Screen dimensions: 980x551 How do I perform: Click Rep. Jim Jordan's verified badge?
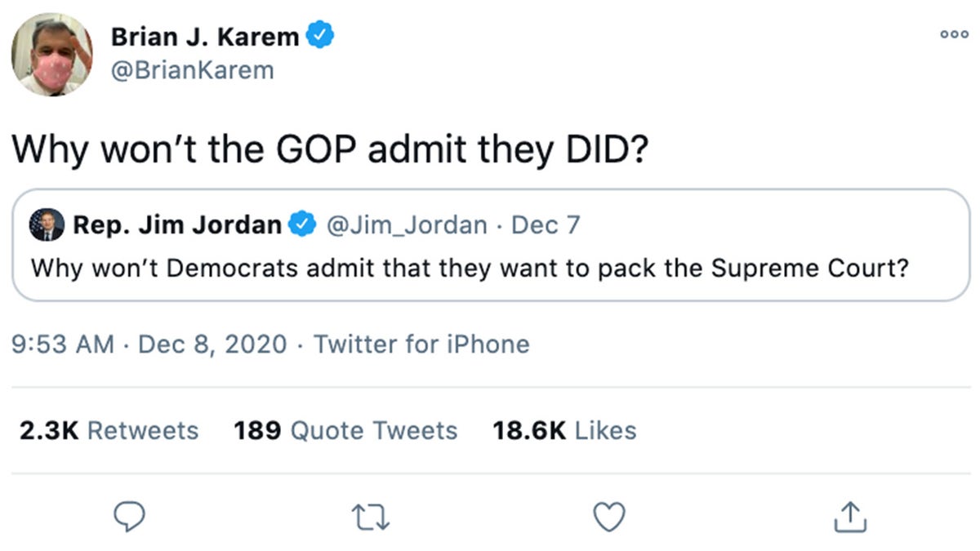point(304,224)
